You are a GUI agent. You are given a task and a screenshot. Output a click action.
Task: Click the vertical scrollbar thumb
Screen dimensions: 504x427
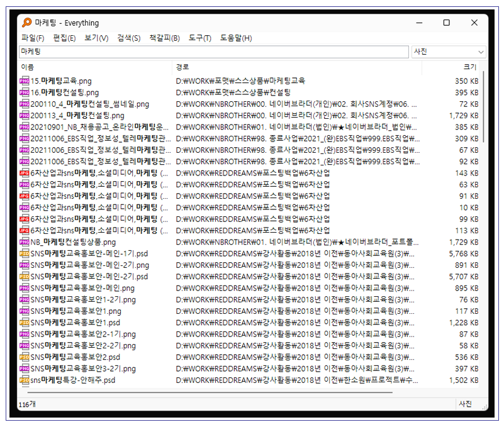483,107
